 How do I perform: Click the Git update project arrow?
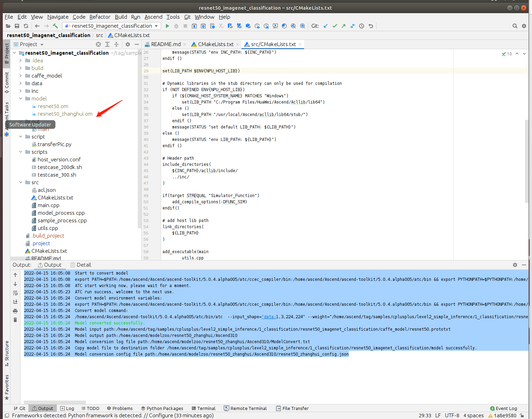[326, 26]
